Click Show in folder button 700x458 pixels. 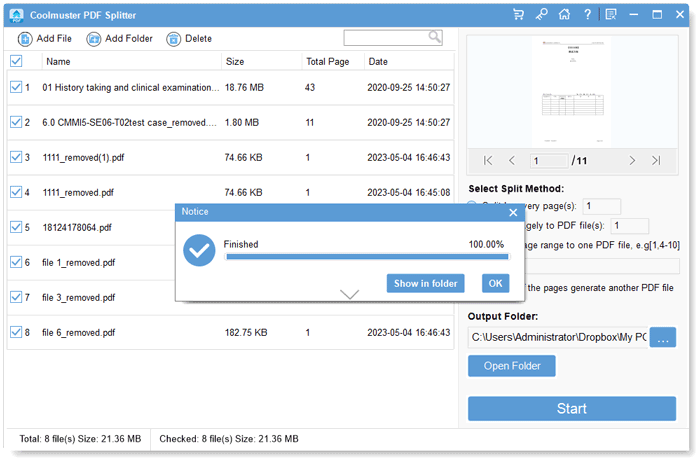[425, 283]
